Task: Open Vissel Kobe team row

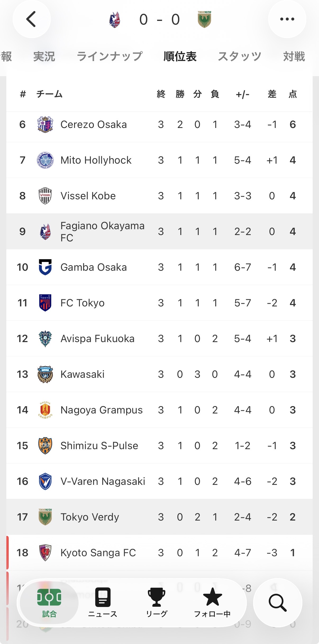Action: pos(159,196)
